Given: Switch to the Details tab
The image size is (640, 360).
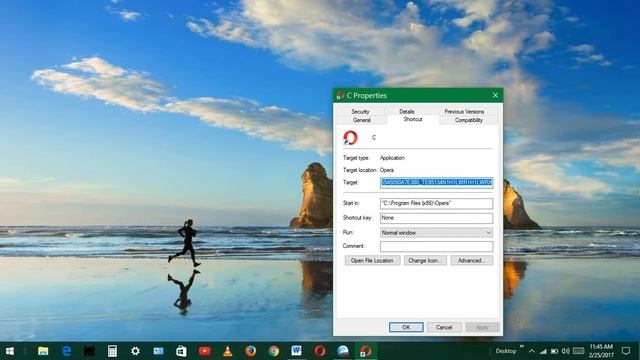Looking at the screenshot, I should (407, 111).
